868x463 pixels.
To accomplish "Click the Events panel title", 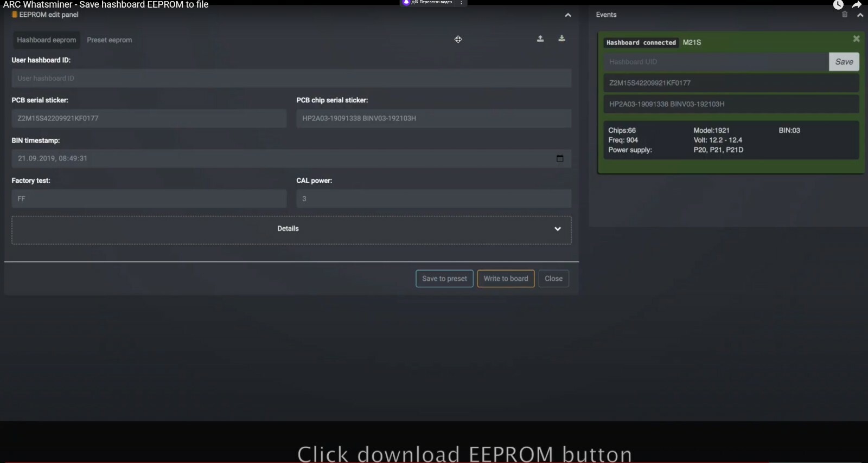I will tap(606, 15).
